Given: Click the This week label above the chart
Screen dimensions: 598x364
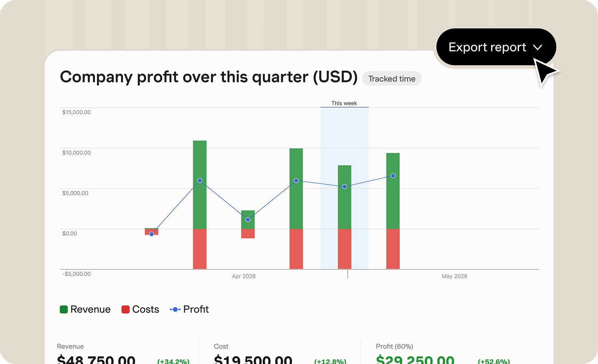Looking at the screenshot, I should pos(344,103).
